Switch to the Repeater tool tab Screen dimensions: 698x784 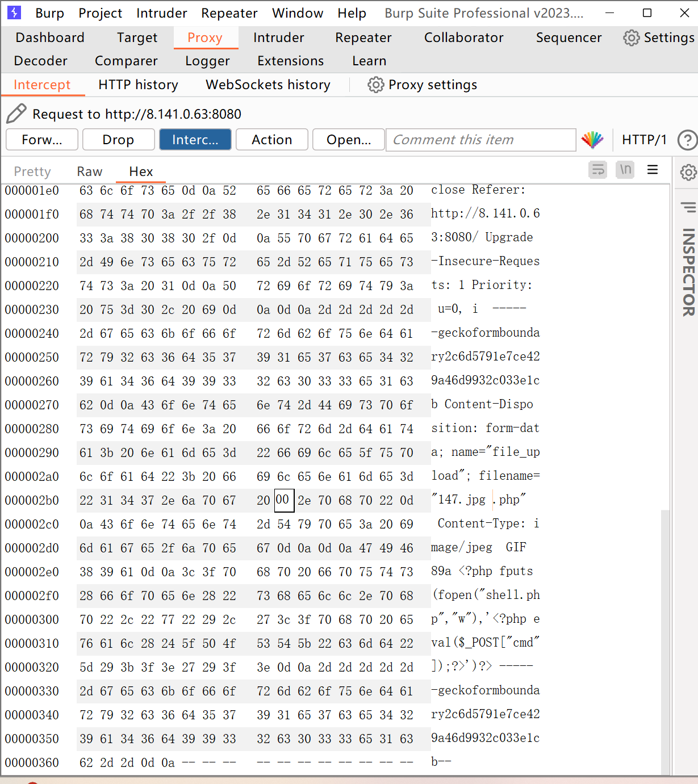tap(363, 37)
